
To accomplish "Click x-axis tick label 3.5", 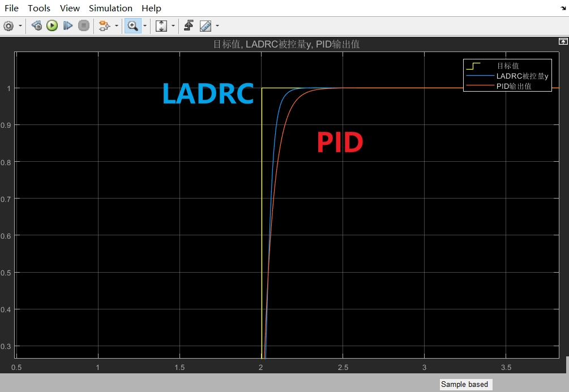I will 506,367.
